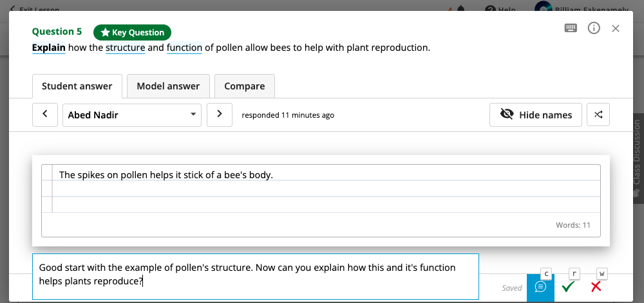Image resolution: width=644 pixels, height=303 pixels.
Task: Toggle Hide names for student responses
Action: pyautogui.click(x=536, y=115)
